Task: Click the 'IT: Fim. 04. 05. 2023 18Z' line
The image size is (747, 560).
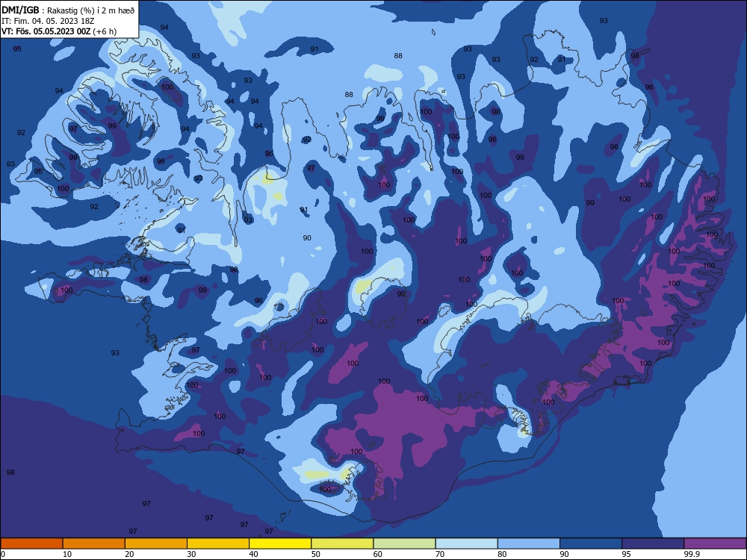Action: coord(48,21)
